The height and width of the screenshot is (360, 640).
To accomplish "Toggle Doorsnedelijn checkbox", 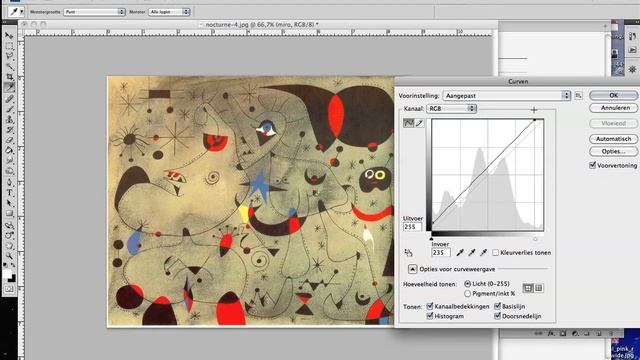I will click(498, 316).
